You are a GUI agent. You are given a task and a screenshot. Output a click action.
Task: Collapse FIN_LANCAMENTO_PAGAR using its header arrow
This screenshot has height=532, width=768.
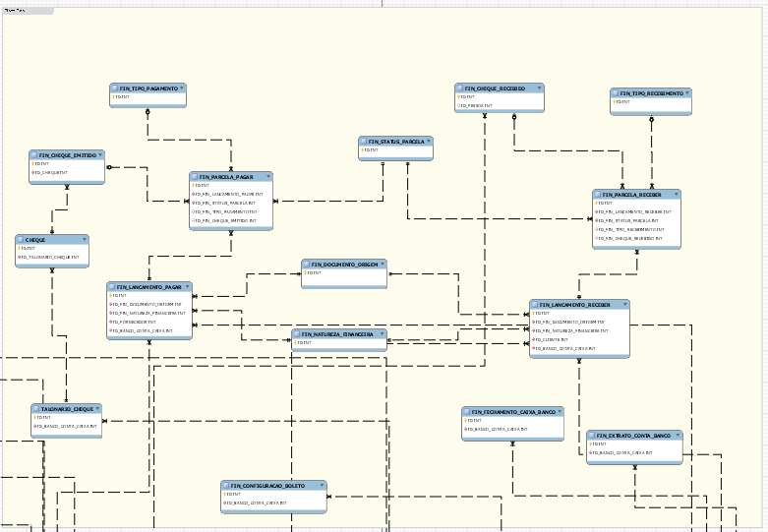188,286
